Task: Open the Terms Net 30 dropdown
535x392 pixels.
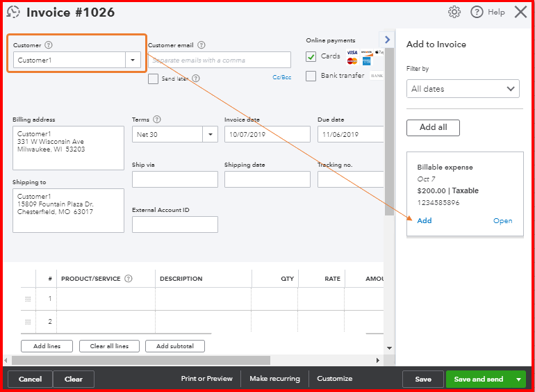Action: (210, 134)
